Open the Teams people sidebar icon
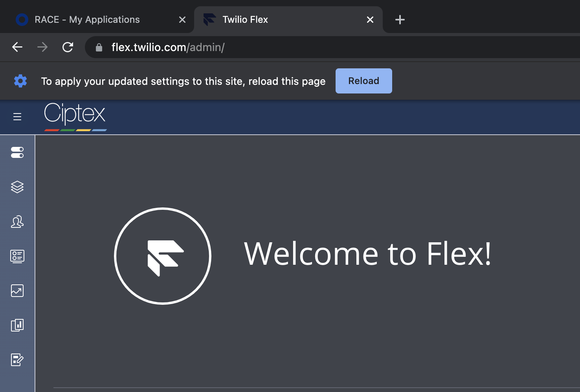580x392 pixels. [17, 222]
